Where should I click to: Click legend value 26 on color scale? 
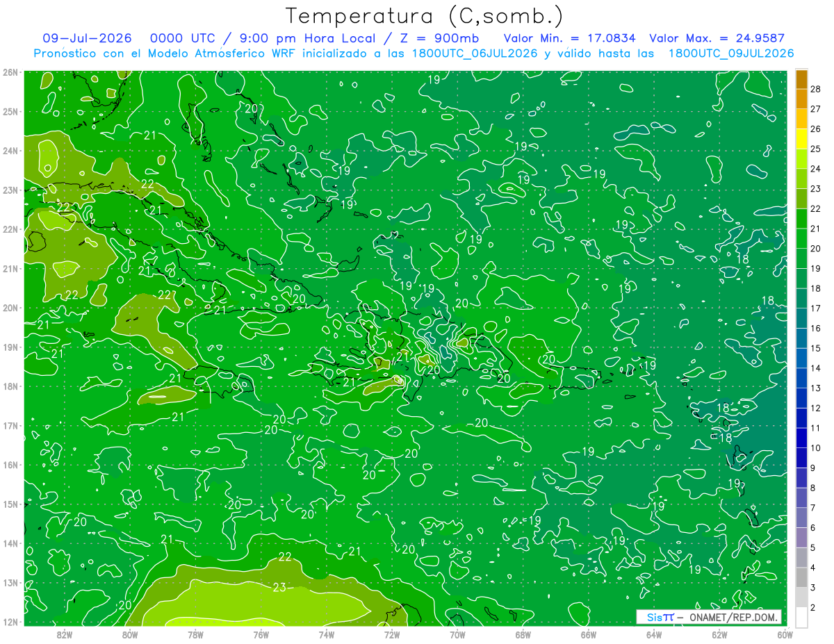pyautogui.click(x=815, y=129)
